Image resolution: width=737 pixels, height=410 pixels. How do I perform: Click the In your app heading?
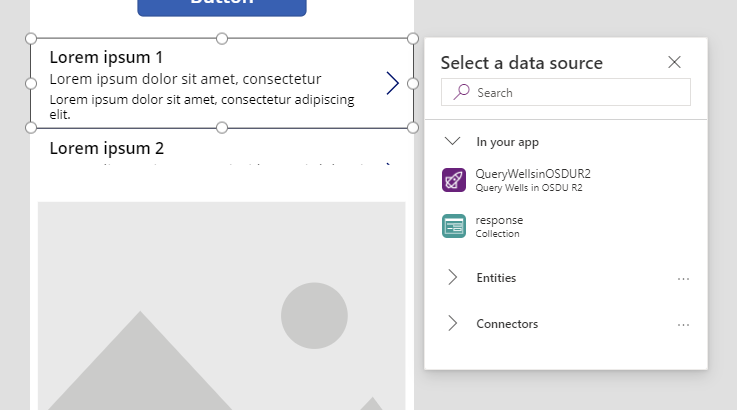(x=507, y=142)
